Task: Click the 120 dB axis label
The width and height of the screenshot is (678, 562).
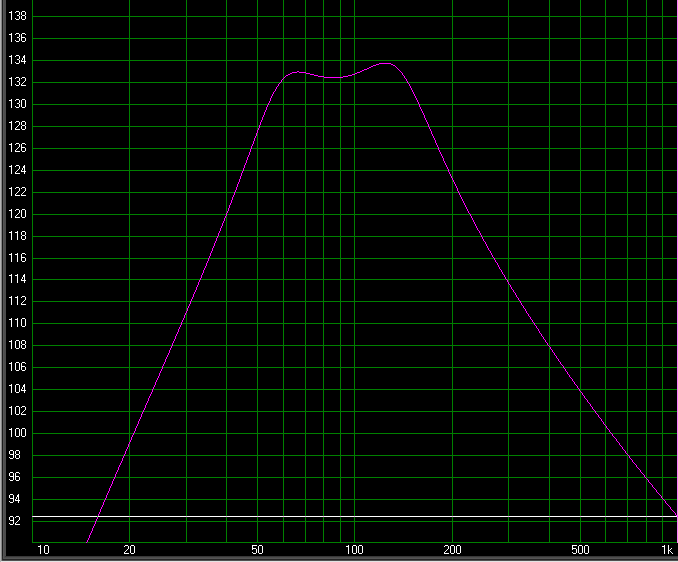Action: (17, 214)
